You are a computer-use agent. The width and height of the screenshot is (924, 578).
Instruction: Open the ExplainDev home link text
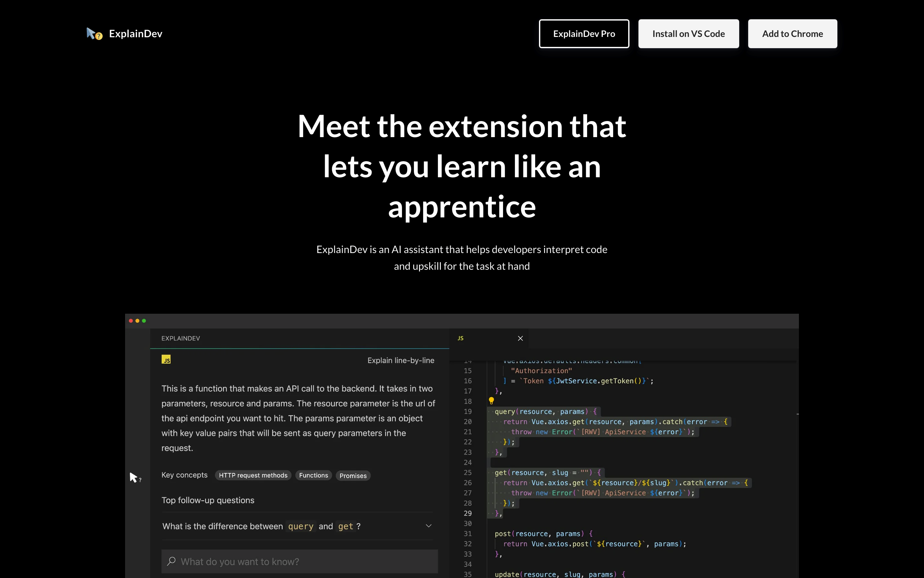135,34
